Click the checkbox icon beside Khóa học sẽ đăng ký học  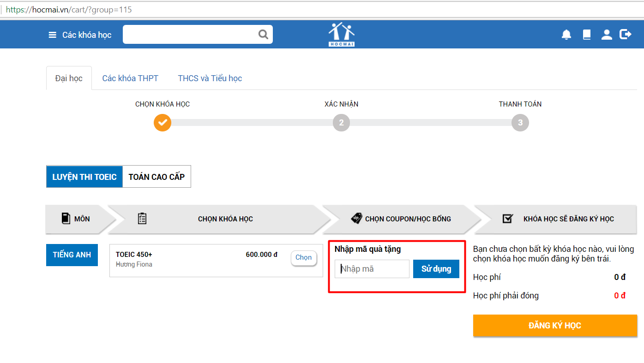(508, 219)
